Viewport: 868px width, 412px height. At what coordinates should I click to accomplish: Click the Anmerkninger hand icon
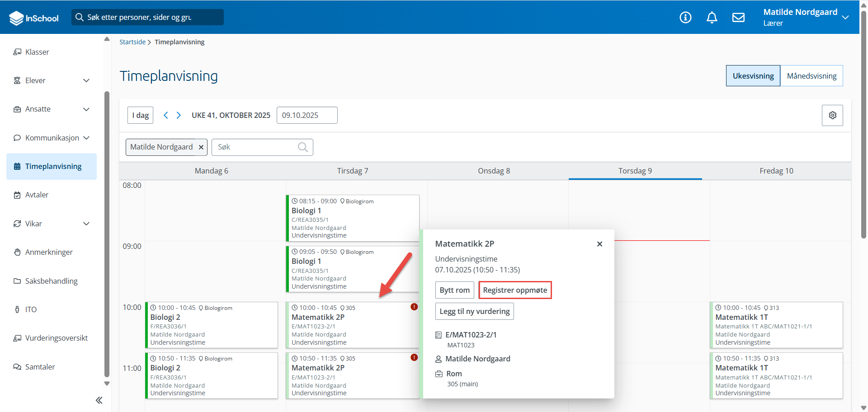(17, 252)
